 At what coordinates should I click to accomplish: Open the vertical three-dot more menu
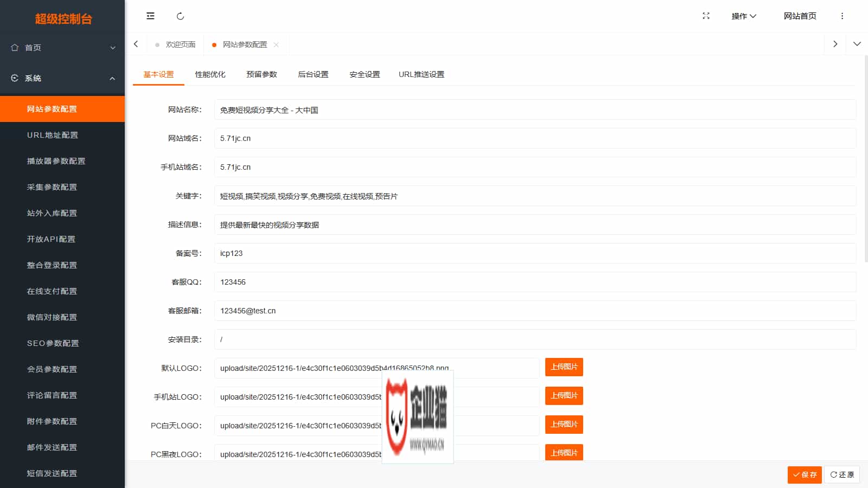(x=842, y=16)
